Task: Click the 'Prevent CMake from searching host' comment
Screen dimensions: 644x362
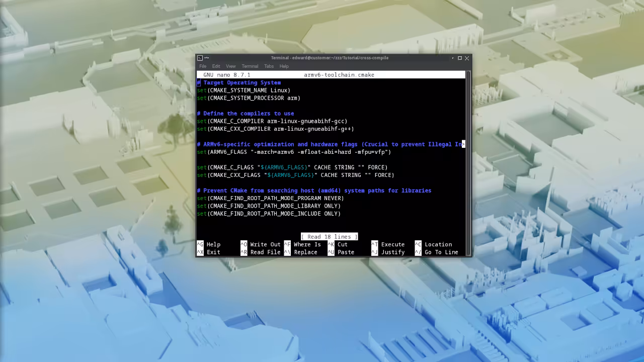Action: point(314,191)
